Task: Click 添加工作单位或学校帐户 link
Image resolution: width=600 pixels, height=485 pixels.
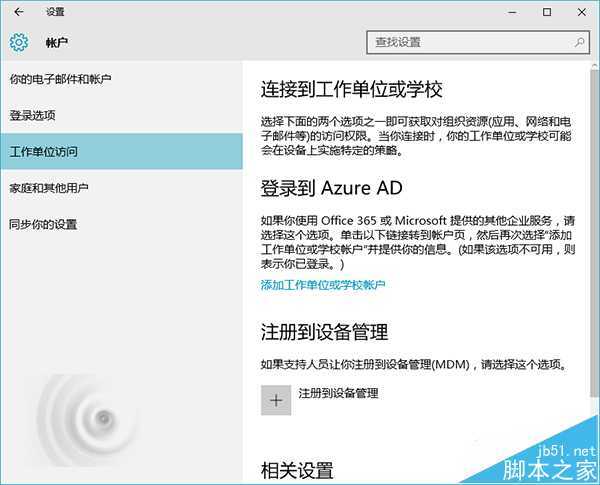Action: (x=323, y=285)
